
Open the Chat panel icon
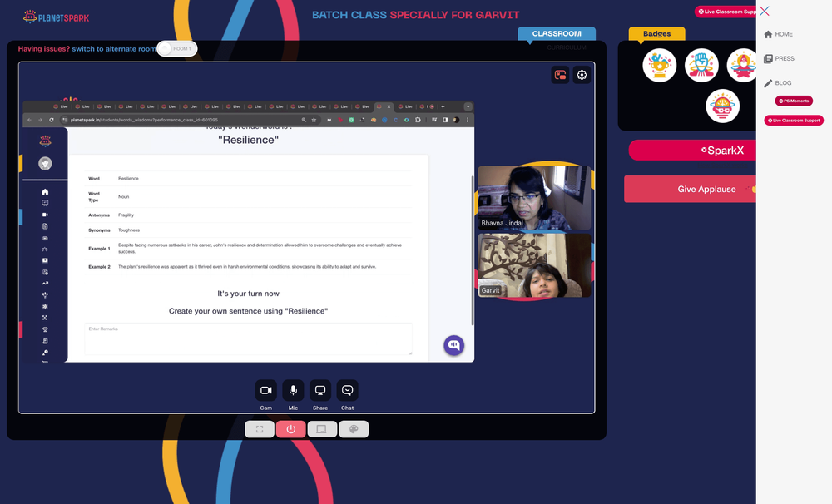[347, 390]
